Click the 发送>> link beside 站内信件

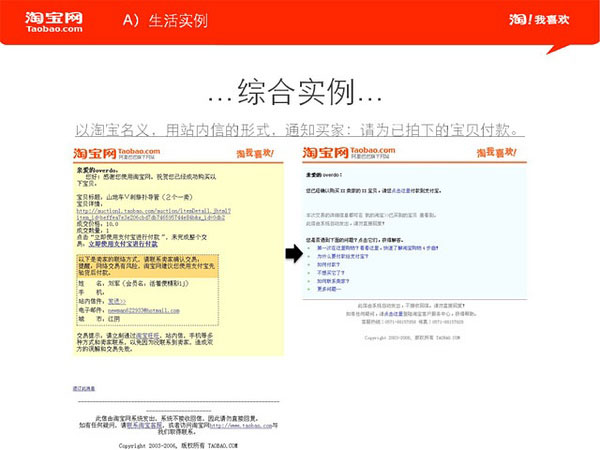[117, 302]
